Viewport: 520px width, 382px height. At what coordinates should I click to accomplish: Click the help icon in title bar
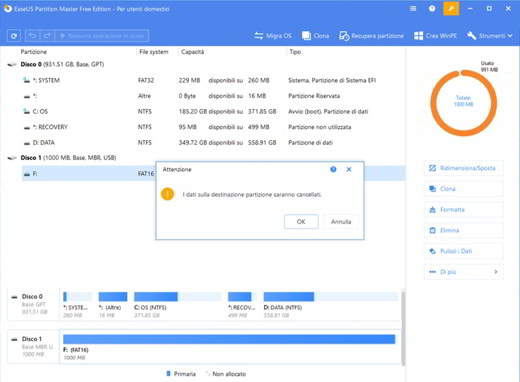(x=432, y=9)
